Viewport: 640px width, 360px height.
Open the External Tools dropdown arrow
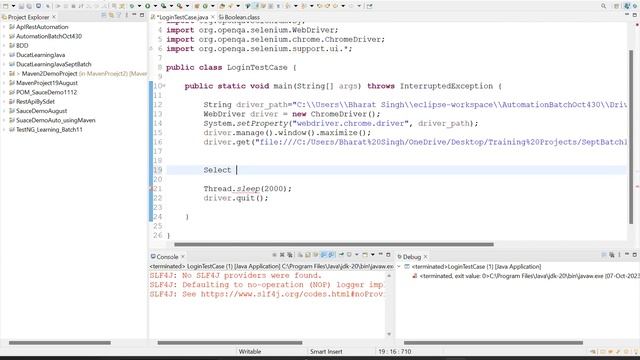187,6
